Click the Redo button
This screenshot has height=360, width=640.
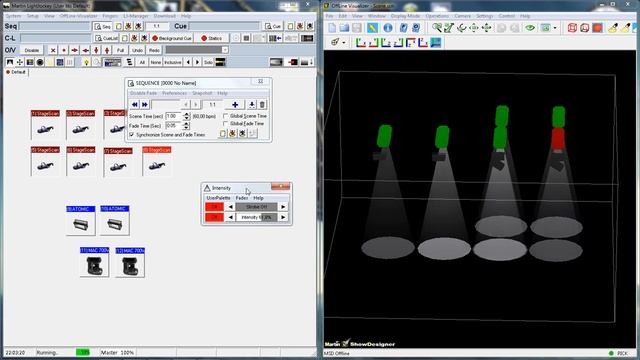point(154,50)
